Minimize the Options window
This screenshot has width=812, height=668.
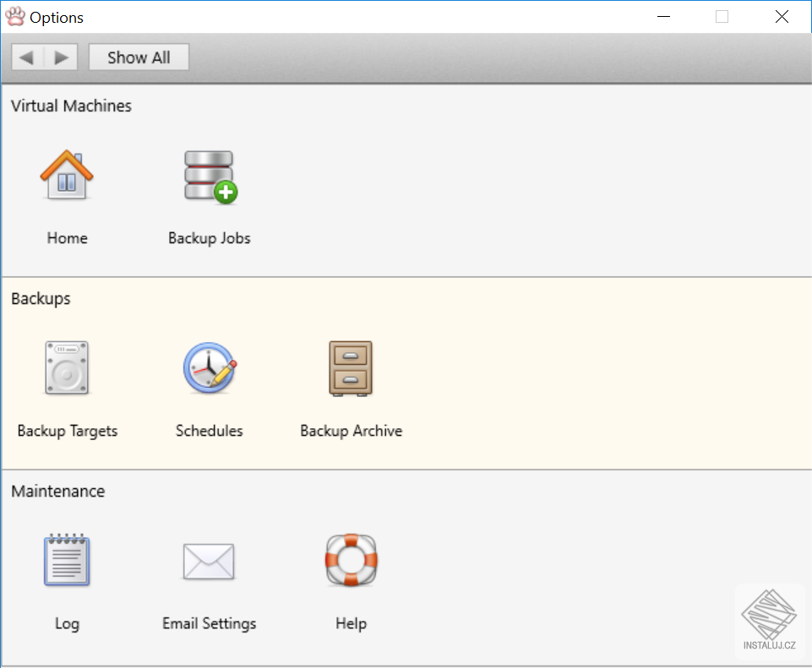663,17
